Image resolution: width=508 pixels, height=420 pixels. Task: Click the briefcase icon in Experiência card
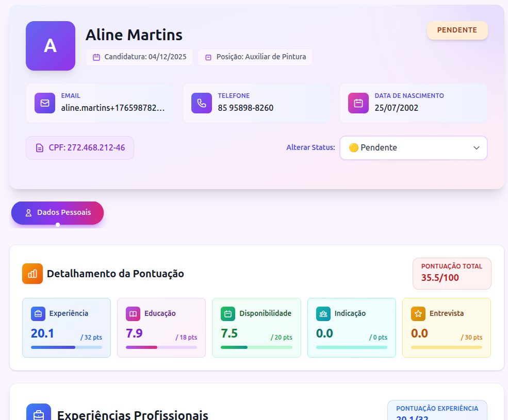point(38,313)
